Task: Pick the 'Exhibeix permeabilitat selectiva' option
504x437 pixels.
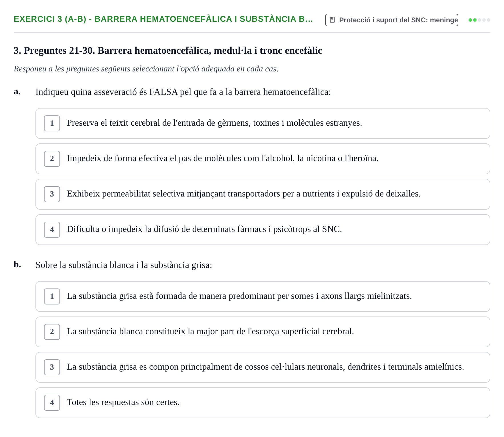Action: pyautogui.click(x=263, y=194)
